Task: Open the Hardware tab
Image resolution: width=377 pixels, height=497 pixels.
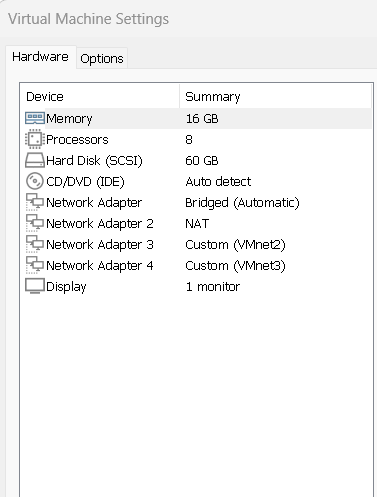Action: [41, 57]
